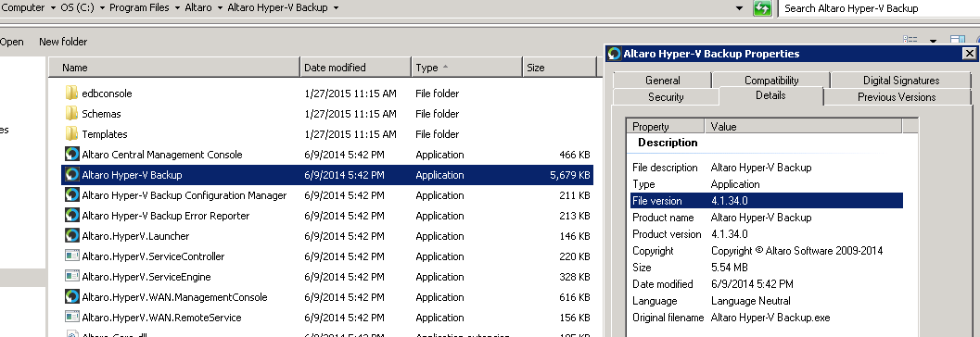This screenshot has width=980, height=337.
Task: Click the Search Altaro Hyper-V Backup field
Action: click(x=878, y=8)
